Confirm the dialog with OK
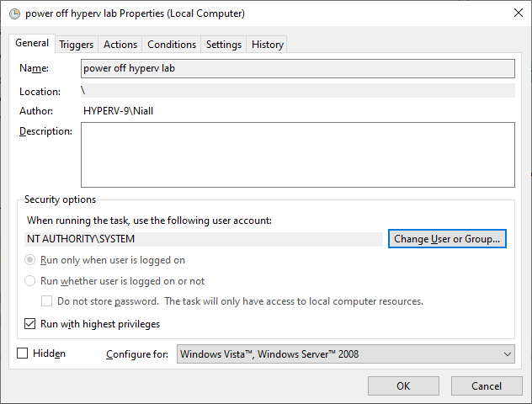 tap(403, 386)
